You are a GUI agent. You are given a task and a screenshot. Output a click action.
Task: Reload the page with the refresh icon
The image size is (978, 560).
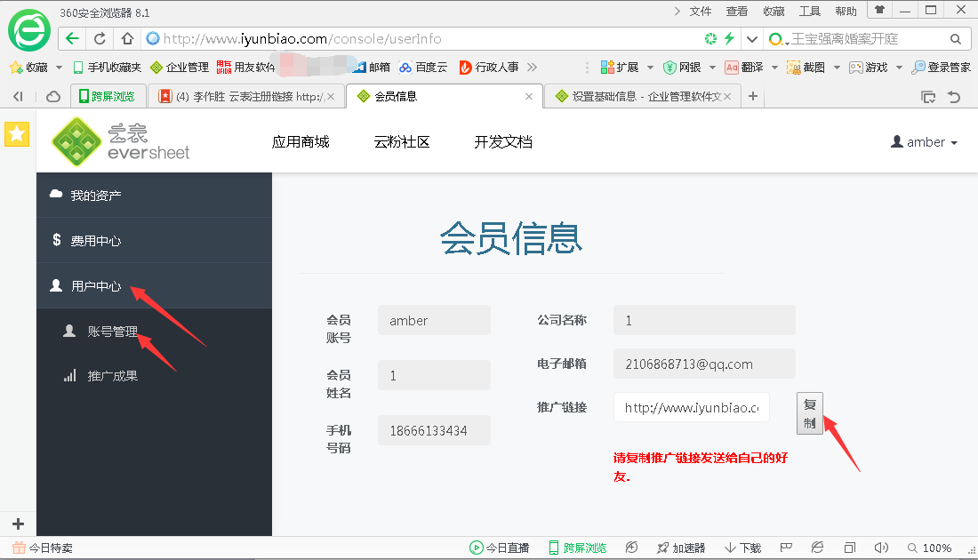[x=100, y=38]
